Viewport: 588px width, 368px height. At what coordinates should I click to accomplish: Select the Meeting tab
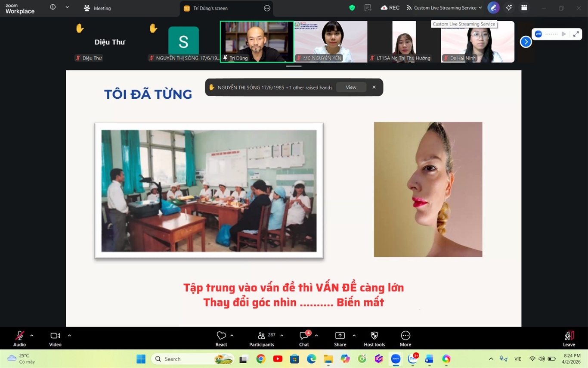(97, 8)
